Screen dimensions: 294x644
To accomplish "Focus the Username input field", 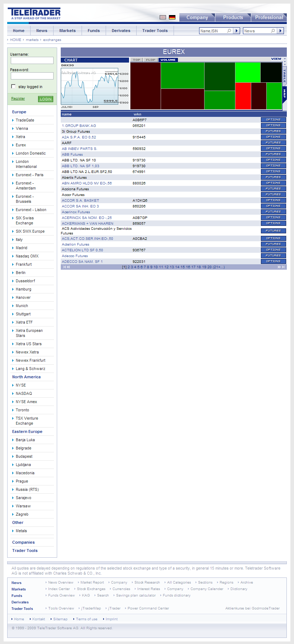I will (32, 60).
